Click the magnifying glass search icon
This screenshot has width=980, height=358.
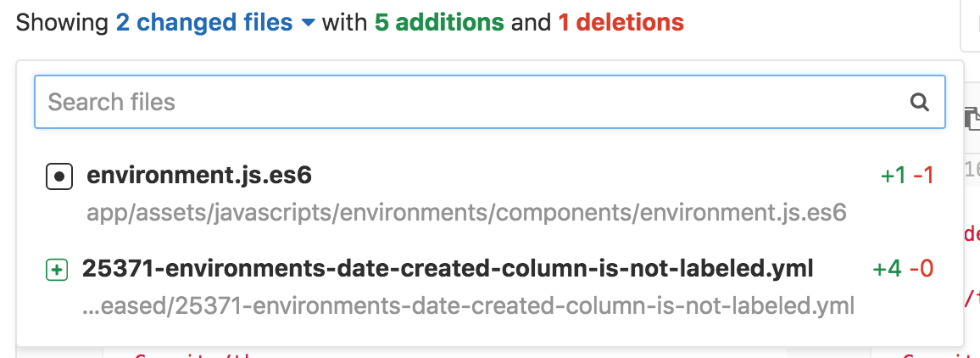[x=919, y=102]
